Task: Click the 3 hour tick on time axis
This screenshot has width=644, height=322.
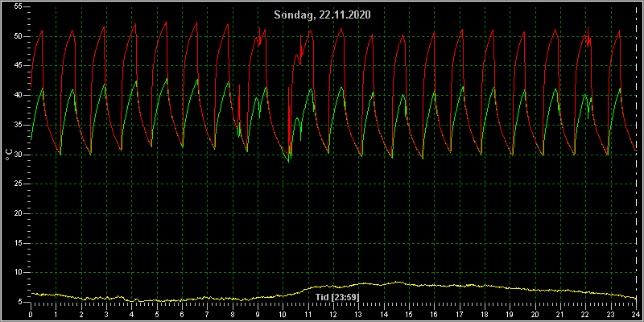Action: [106, 313]
